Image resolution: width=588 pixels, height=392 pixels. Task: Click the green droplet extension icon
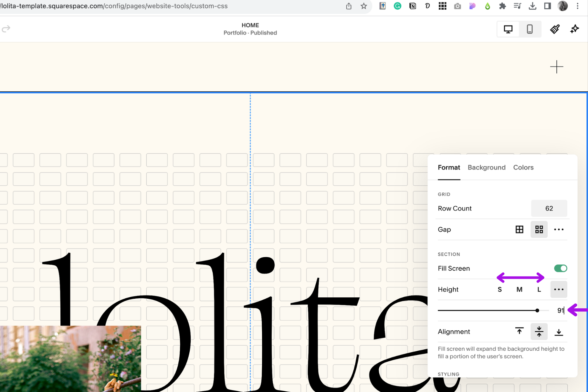click(x=488, y=6)
